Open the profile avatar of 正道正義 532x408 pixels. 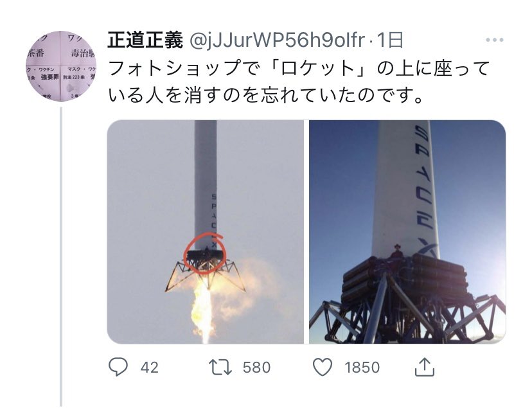tap(61, 66)
